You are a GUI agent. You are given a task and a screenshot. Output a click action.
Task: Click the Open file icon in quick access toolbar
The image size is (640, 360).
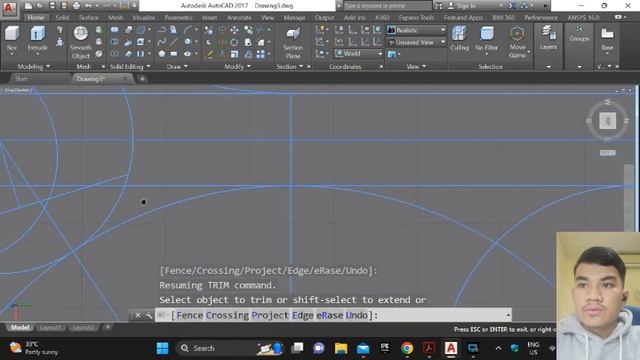40,6
